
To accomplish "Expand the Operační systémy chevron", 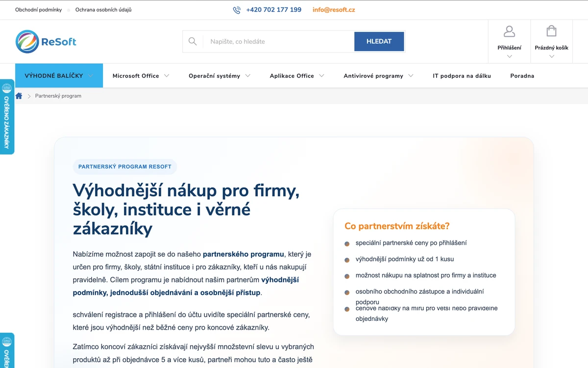I will pos(248,76).
